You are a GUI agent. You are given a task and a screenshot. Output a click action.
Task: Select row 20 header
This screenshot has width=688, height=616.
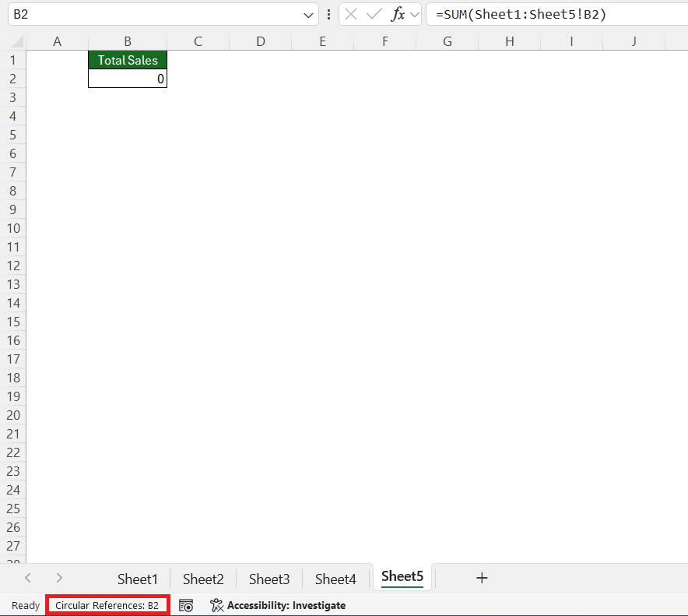(13, 415)
